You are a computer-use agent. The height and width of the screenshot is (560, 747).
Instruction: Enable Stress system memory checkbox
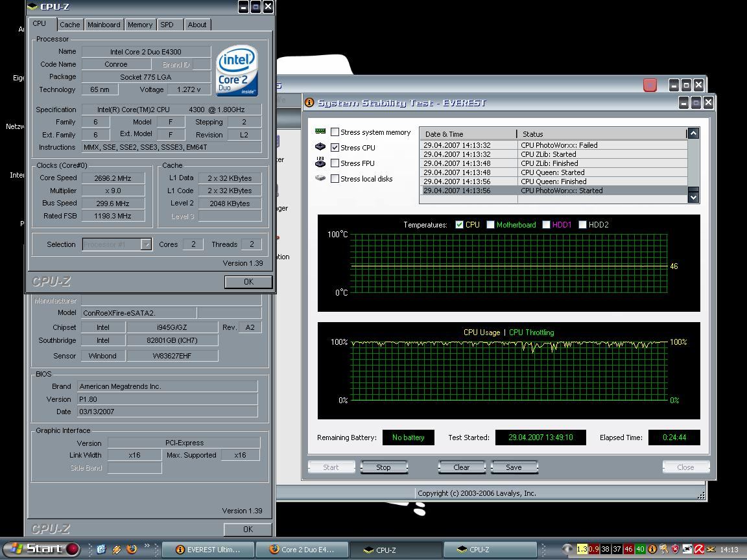coord(335,132)
